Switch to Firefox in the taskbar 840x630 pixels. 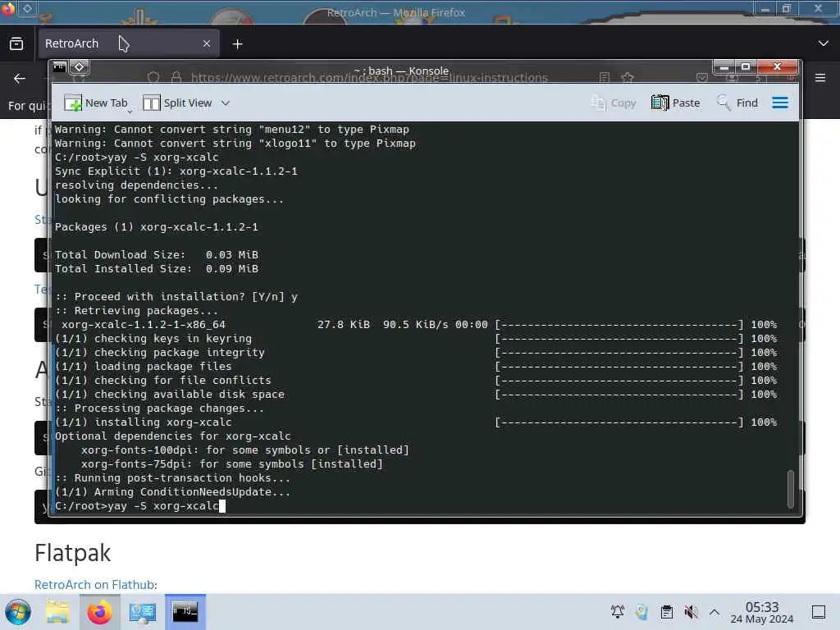[x=100, y=612]
